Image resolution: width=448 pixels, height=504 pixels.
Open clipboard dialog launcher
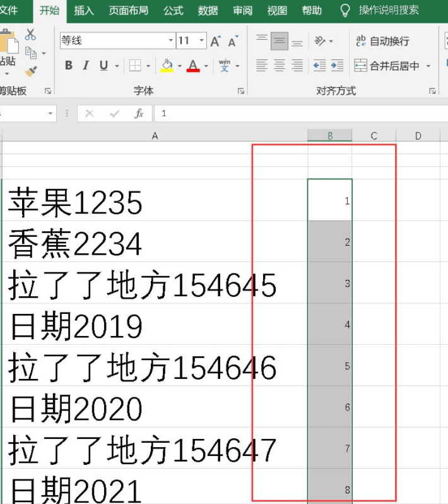[48, 92]
